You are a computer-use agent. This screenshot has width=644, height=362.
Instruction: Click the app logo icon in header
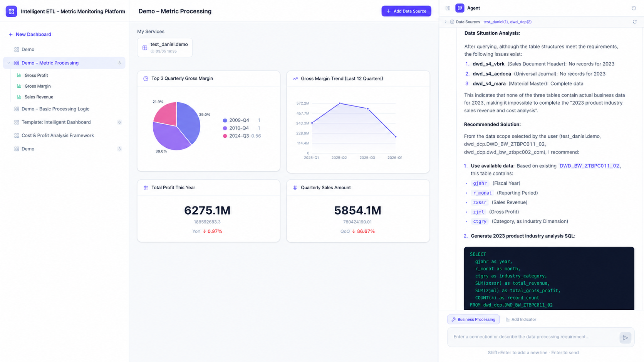click(x=11, y=11)
